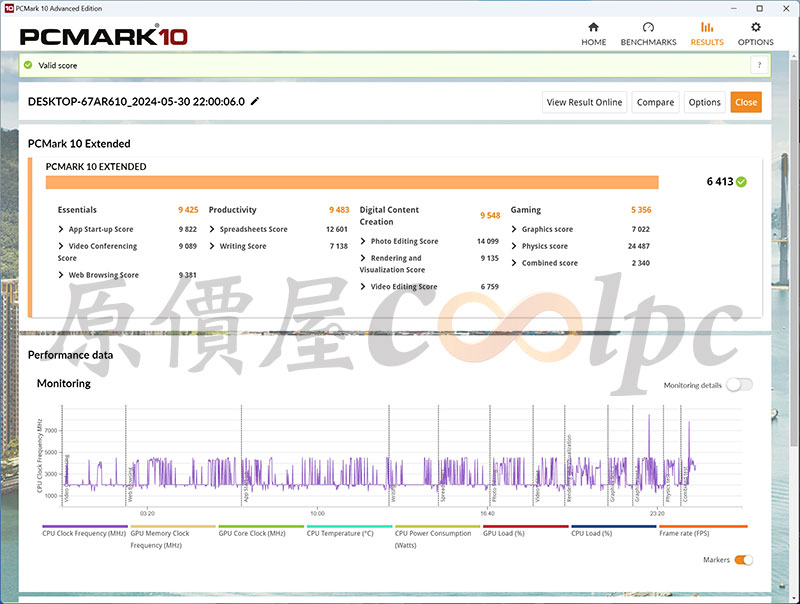
Task: Click the Spreadsheets value 12 601
Action: pos(337,229)
